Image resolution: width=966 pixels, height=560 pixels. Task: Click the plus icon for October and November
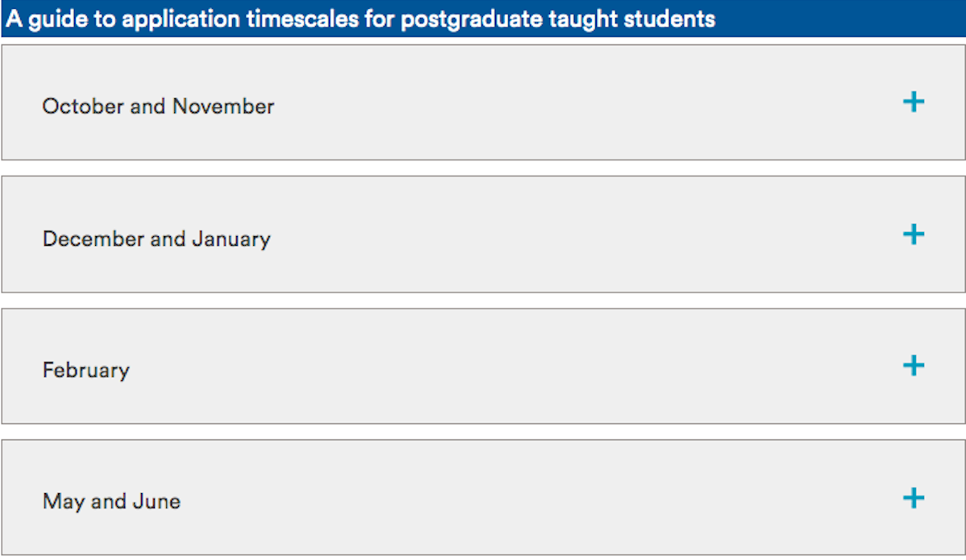pos(913,102)
